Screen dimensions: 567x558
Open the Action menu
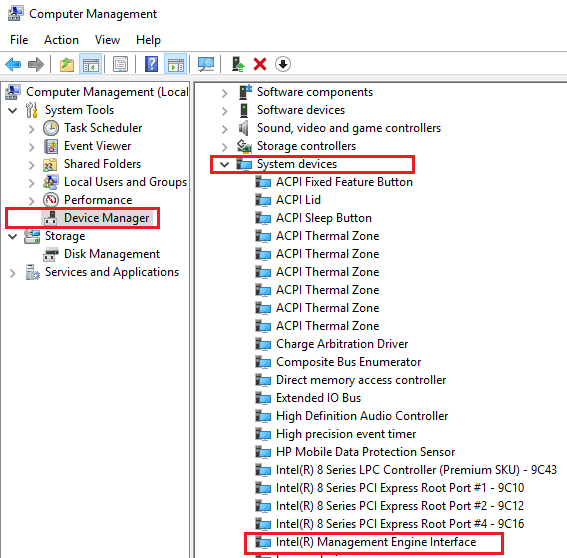click(x=61, y=40)
